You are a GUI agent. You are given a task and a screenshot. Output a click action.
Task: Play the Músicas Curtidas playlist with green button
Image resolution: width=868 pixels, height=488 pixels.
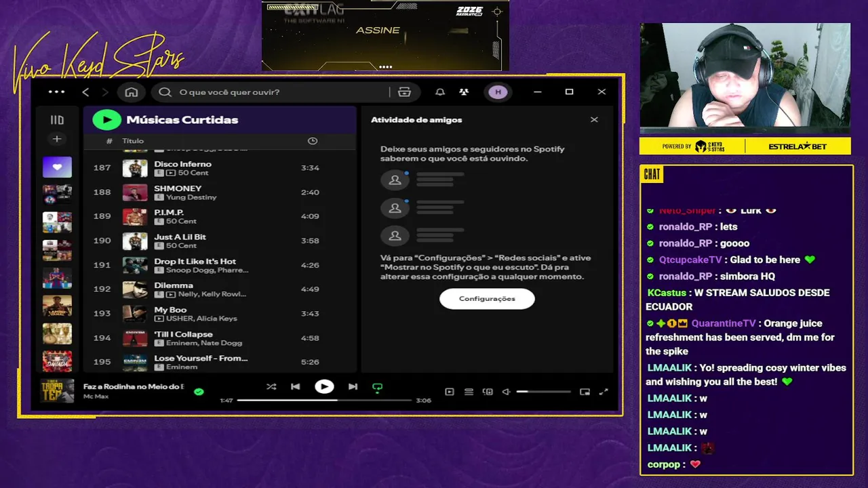pyautogui.click(x=106, y=120)
